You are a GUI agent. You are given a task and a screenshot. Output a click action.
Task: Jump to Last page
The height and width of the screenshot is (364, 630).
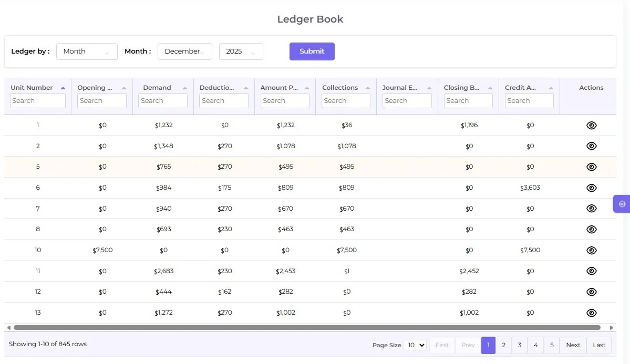click(x=599, y=345)
